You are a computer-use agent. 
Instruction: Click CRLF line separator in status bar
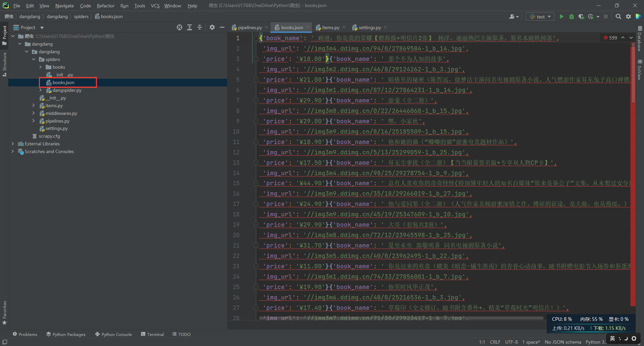[495, 342]
